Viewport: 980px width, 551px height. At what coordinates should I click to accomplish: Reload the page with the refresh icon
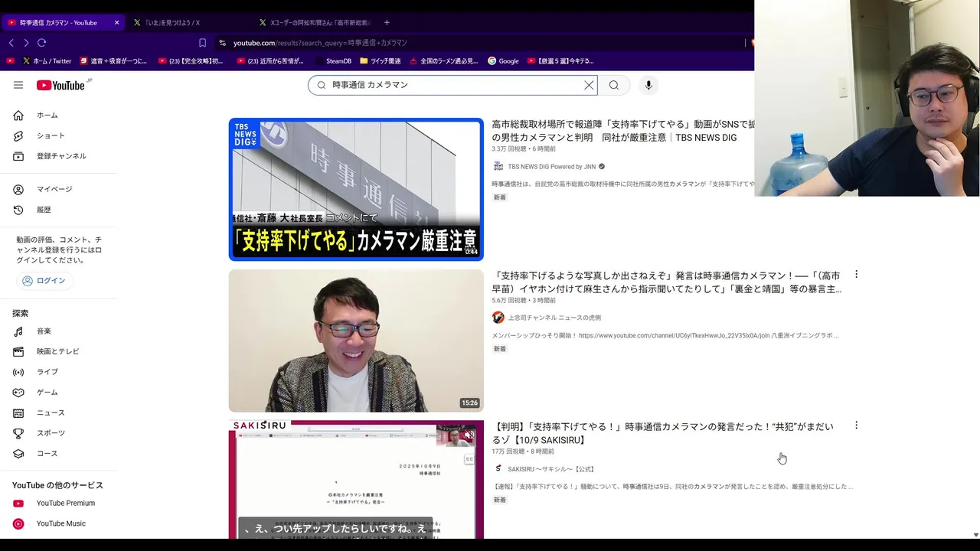[x=42, y=43]
